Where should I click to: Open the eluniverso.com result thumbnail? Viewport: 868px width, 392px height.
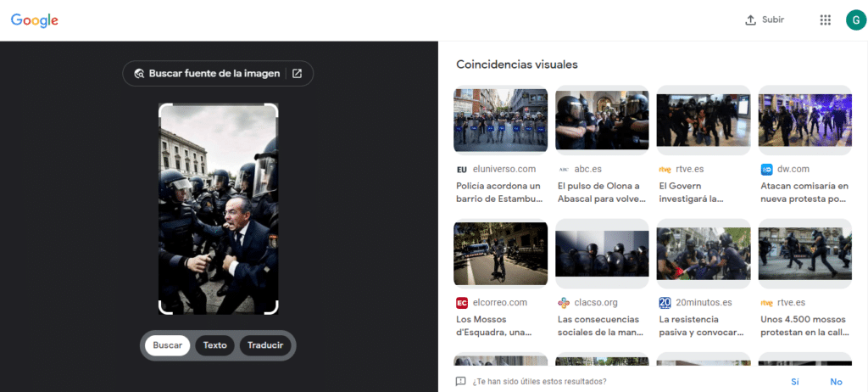point(500,120)
